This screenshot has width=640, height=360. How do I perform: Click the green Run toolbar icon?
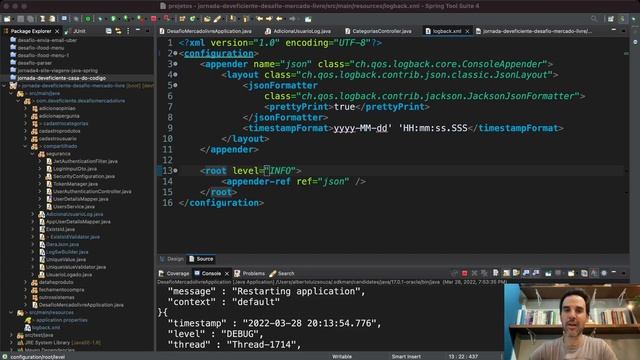pyautogui.click(x=113, y=19)
